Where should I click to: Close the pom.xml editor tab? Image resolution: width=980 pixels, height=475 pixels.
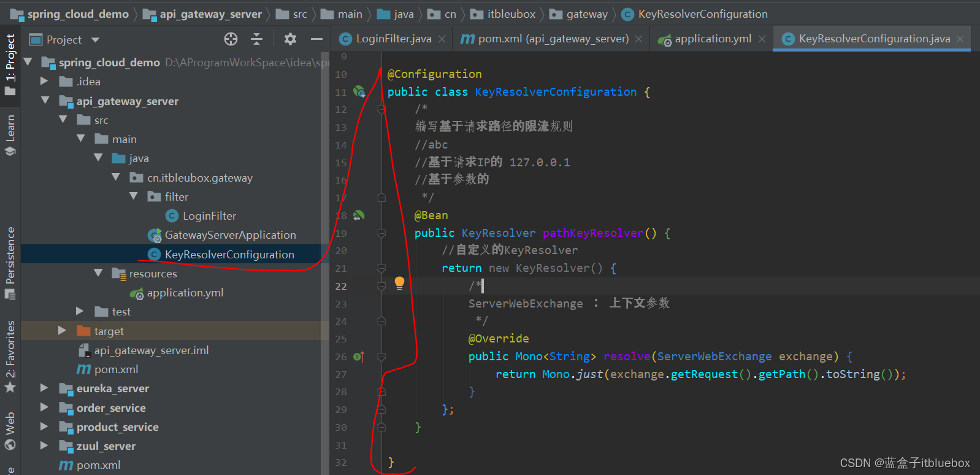tap(638, 39)
